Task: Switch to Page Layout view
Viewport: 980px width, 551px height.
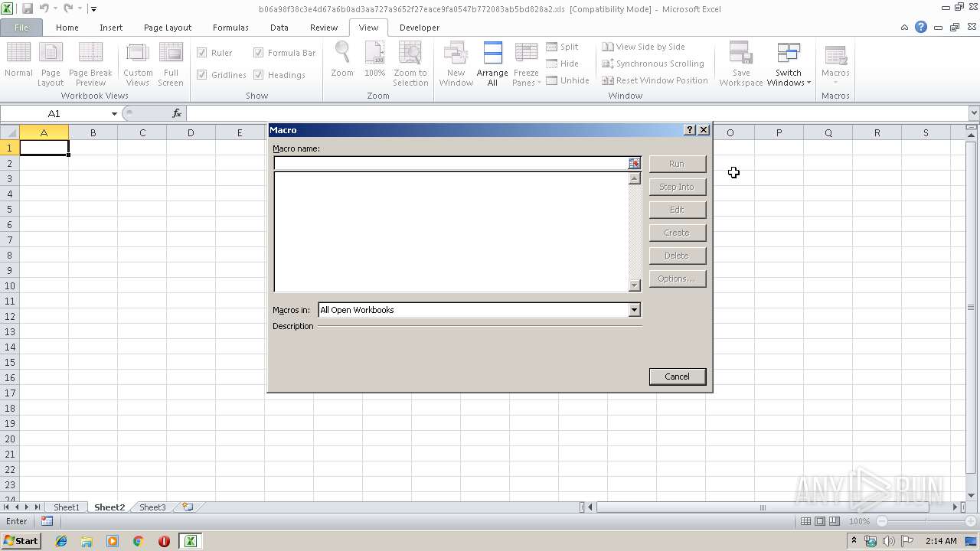Action: [x=51, y=62]
